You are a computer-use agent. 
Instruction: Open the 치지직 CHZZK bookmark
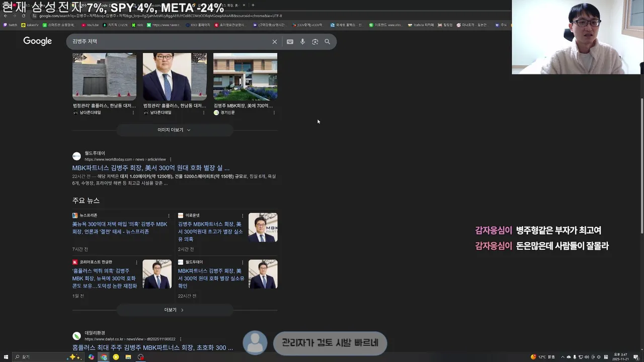tap(115, 25)
